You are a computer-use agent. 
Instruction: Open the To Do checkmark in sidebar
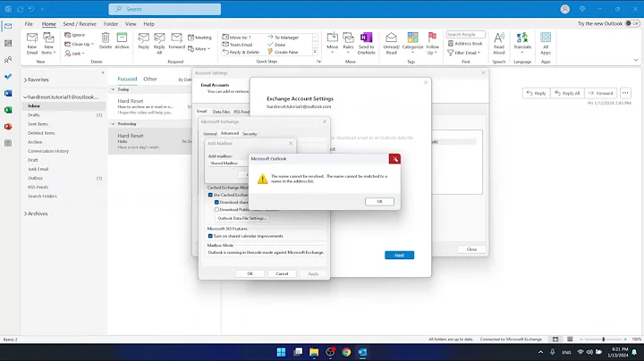(8, 76)
